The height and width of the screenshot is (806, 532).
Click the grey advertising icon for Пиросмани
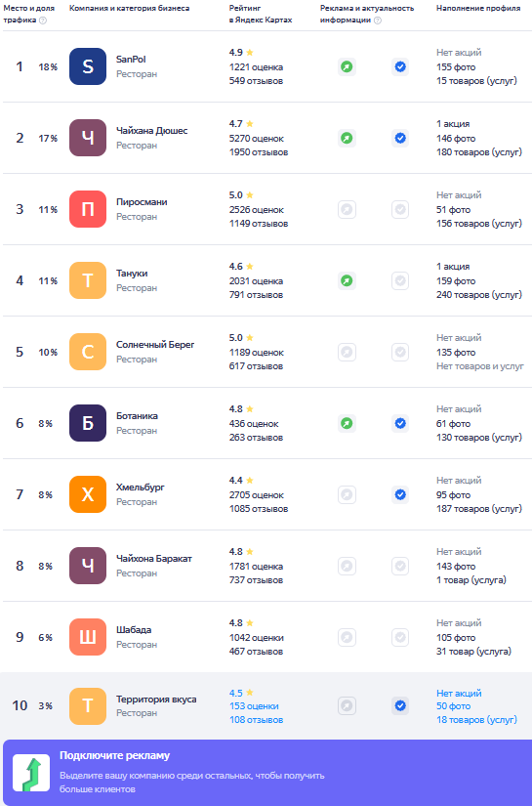347,210
